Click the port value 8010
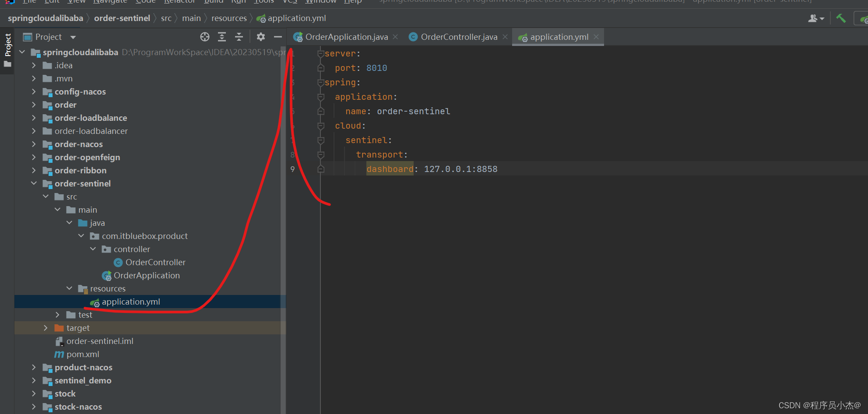The image size is (868, 414). tap(377, 68)
